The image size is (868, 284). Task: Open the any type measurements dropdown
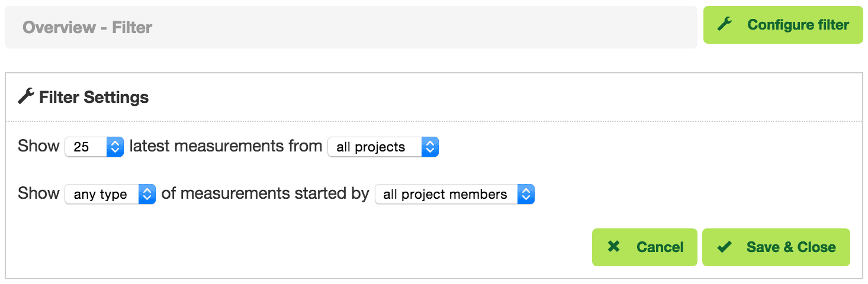[x=102, y=194]
